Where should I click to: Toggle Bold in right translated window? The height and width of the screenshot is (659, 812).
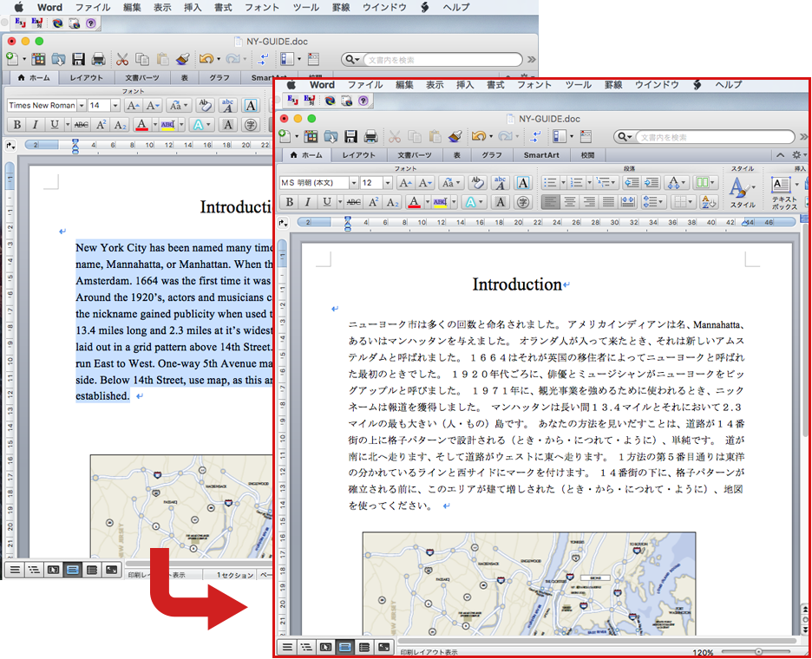click(290, 202)
